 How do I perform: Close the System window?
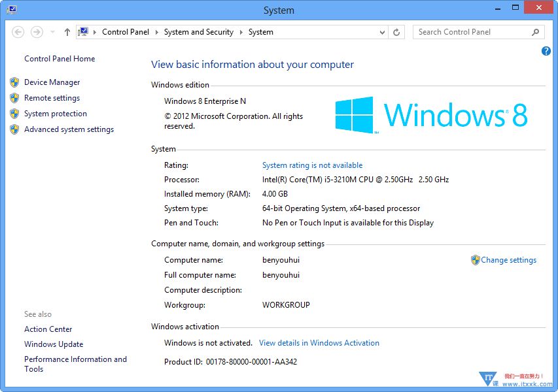539,7
